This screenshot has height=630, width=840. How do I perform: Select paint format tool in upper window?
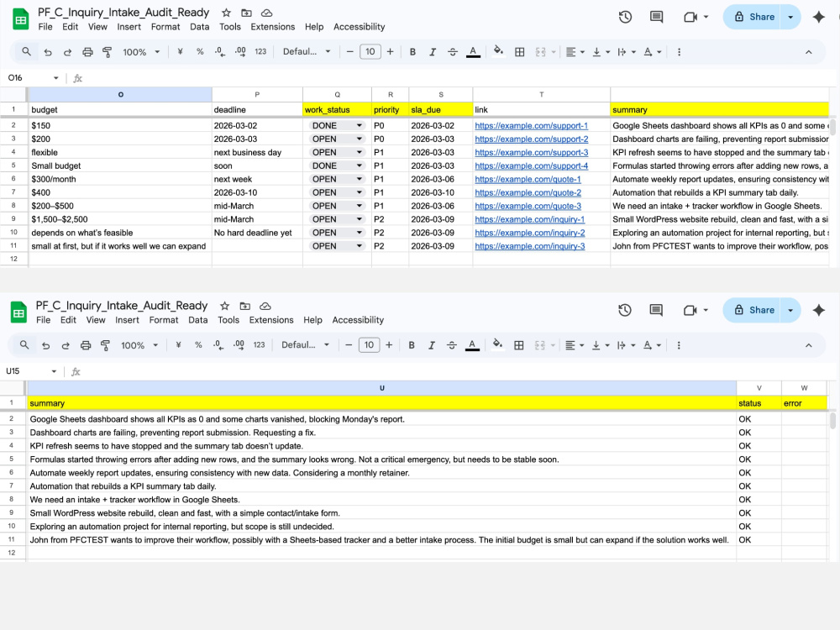click(108, 52)
